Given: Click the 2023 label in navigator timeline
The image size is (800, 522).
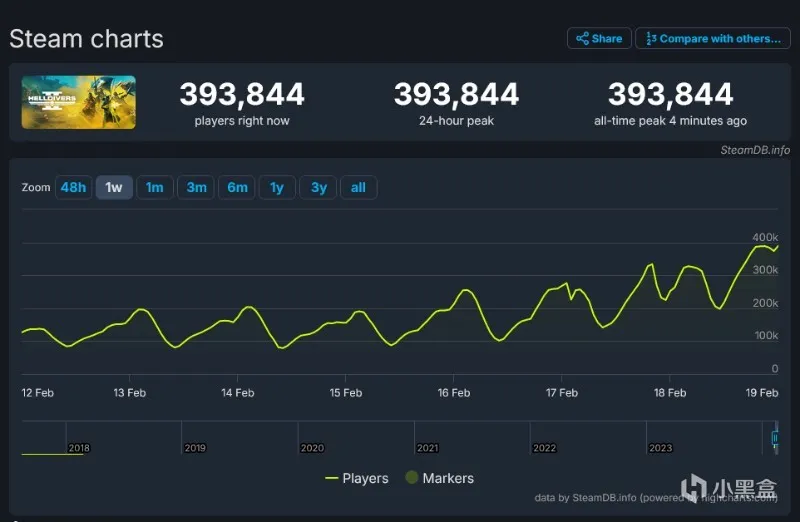Looking at the screenshot, I should [661, 448].
